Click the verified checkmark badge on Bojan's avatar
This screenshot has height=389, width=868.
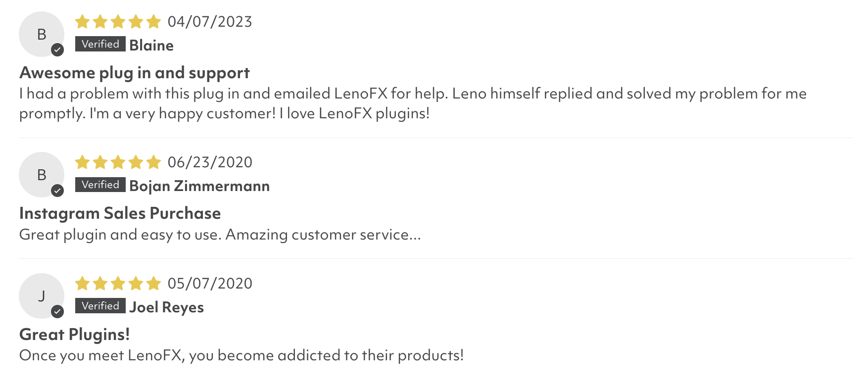(57, 191)
